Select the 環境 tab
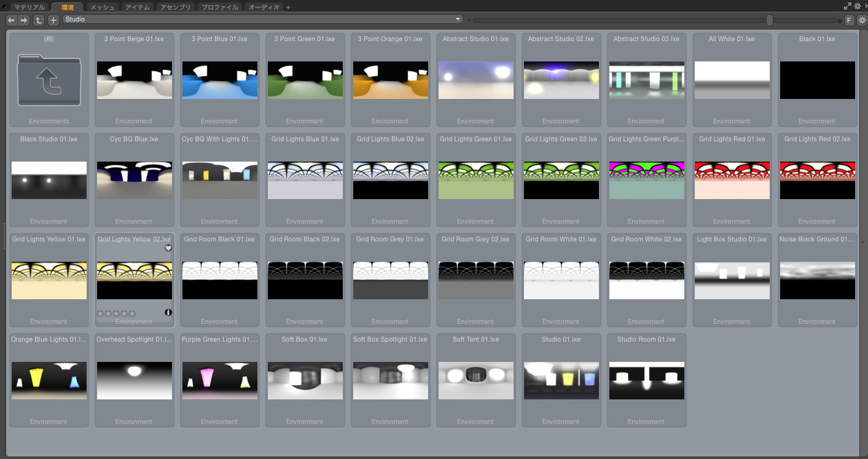Screen dimensions: 868x459 pyautogui.click(x=67, y=7)
